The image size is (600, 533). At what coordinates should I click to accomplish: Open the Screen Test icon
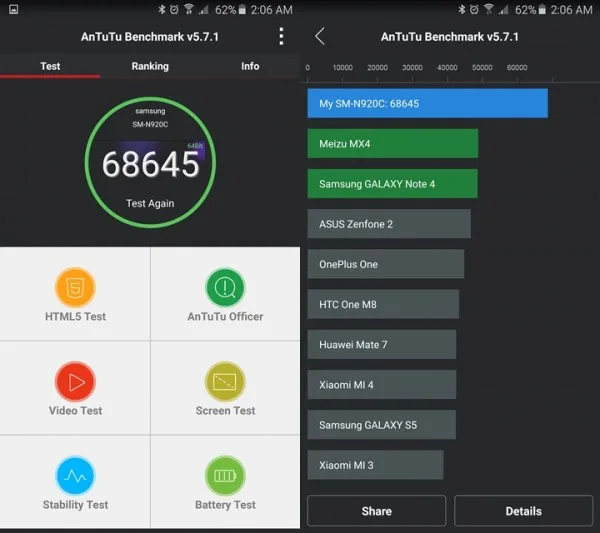point(225,381)
